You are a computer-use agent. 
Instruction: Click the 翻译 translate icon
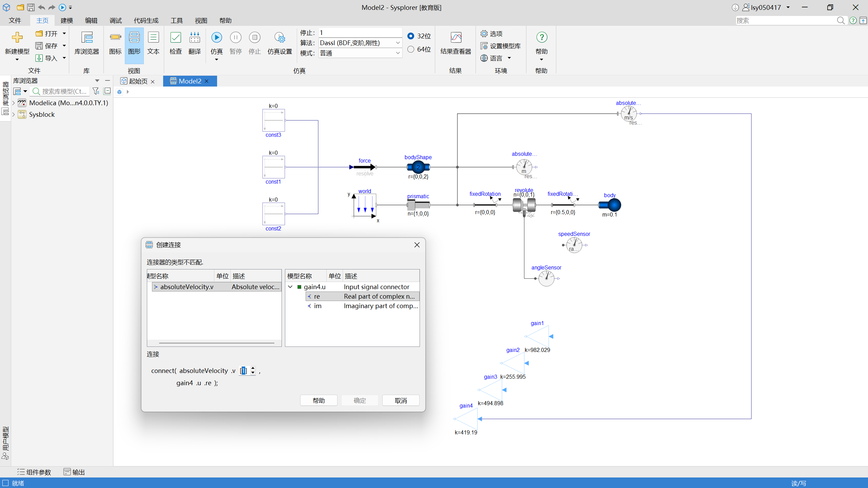click(x=195, y=37)
